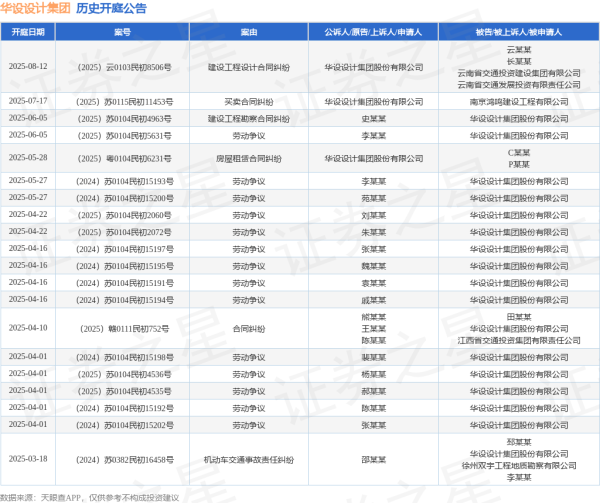Click the cause 合同纠纷
Screen dimensions: 600x503
point(249,329)
